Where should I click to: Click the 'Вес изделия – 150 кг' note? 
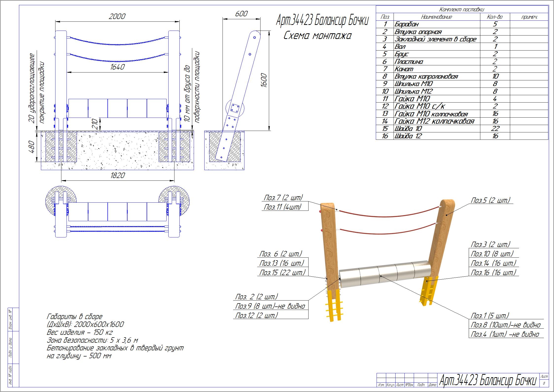click(x=80, y=332)
